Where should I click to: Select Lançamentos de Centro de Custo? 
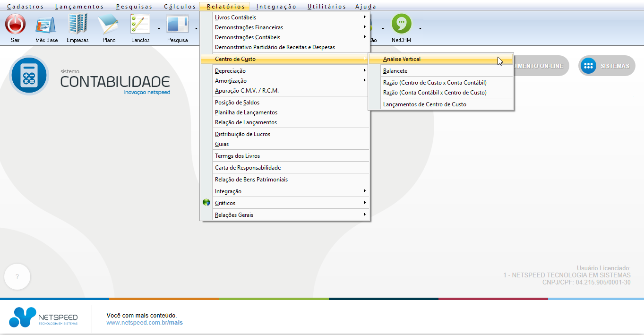click(441, 104)
